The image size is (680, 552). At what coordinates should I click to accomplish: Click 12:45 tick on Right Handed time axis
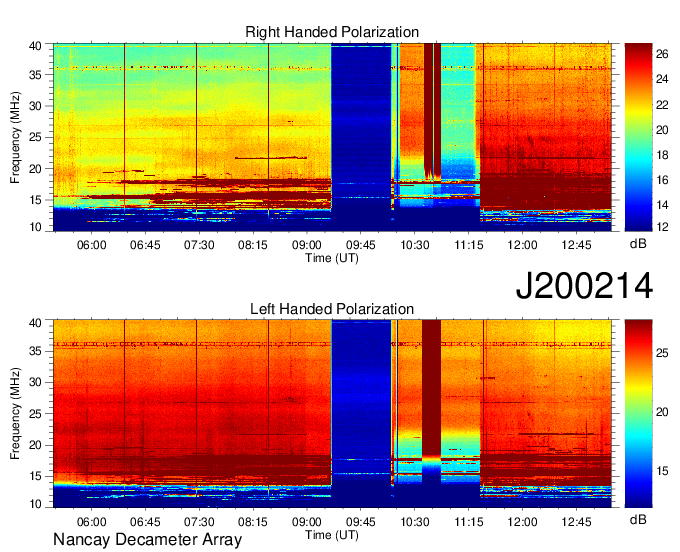coord(576,245)
